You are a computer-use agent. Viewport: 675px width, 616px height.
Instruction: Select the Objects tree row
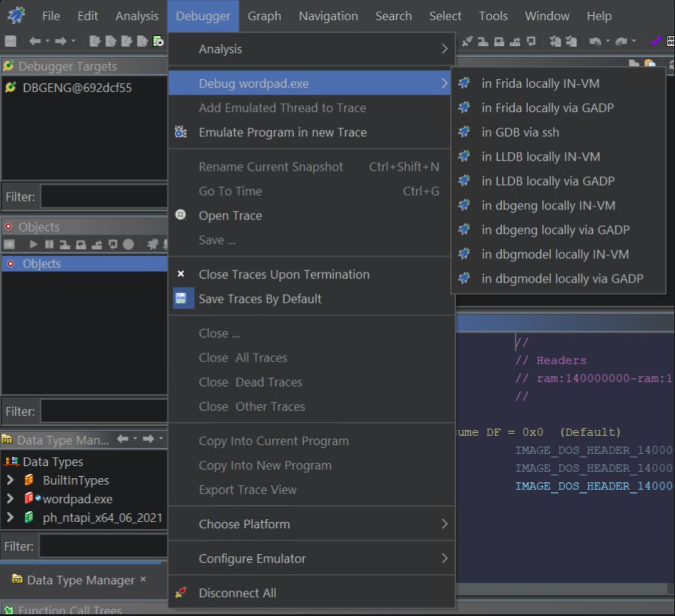[x=84, y=264]
